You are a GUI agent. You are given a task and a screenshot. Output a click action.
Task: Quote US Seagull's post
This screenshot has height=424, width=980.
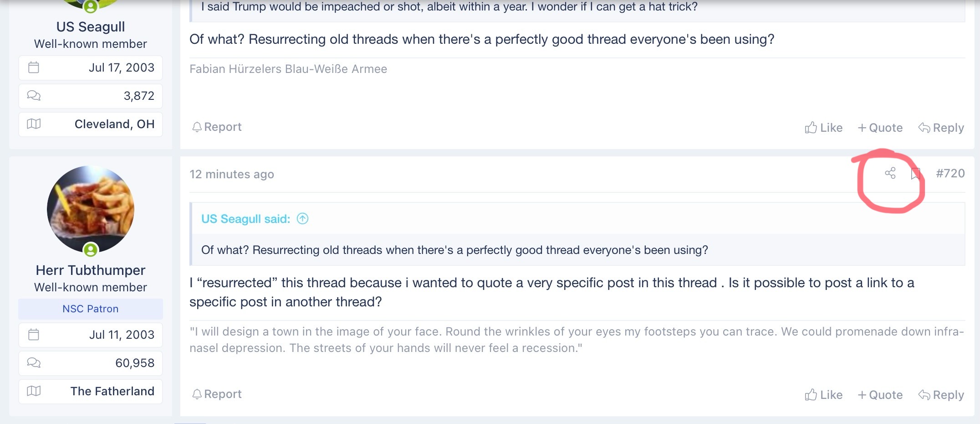coord(880,128)
